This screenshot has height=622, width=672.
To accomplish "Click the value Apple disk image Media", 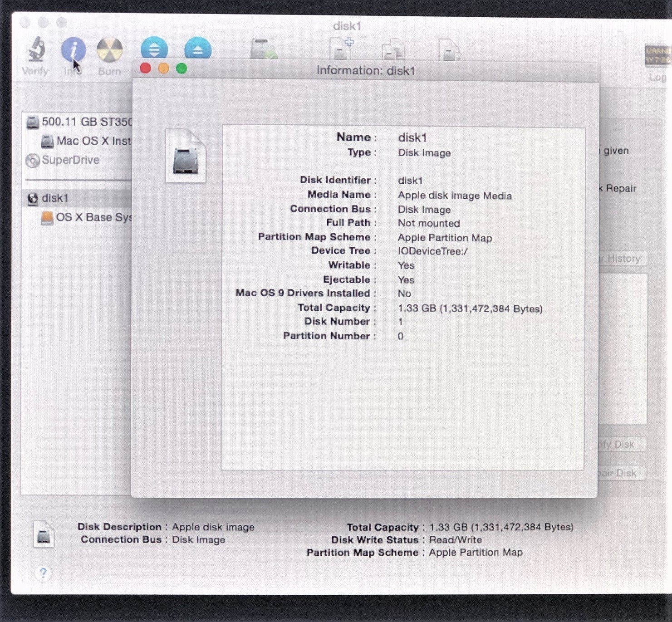I will click(x=455, y=196).
